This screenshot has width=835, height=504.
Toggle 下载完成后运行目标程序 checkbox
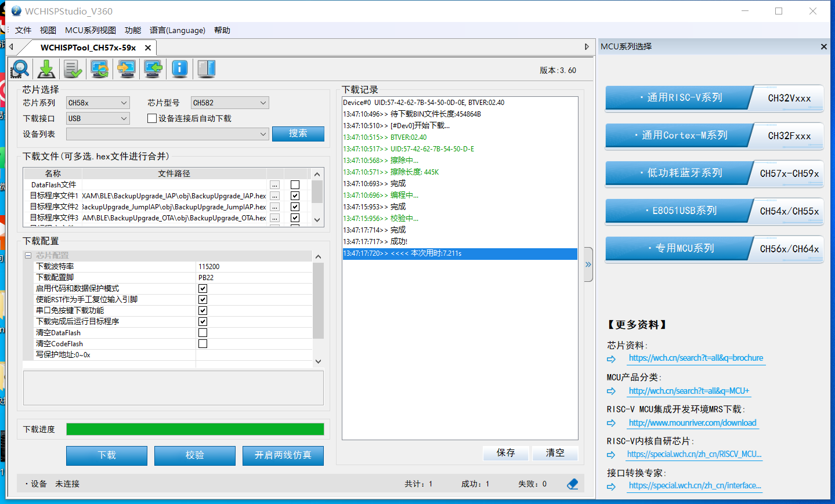[203, 322]
